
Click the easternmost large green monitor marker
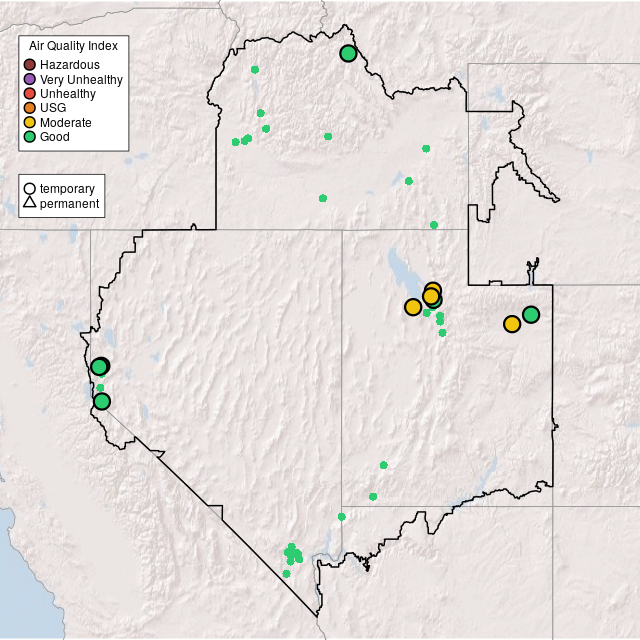tap(531, 315)
